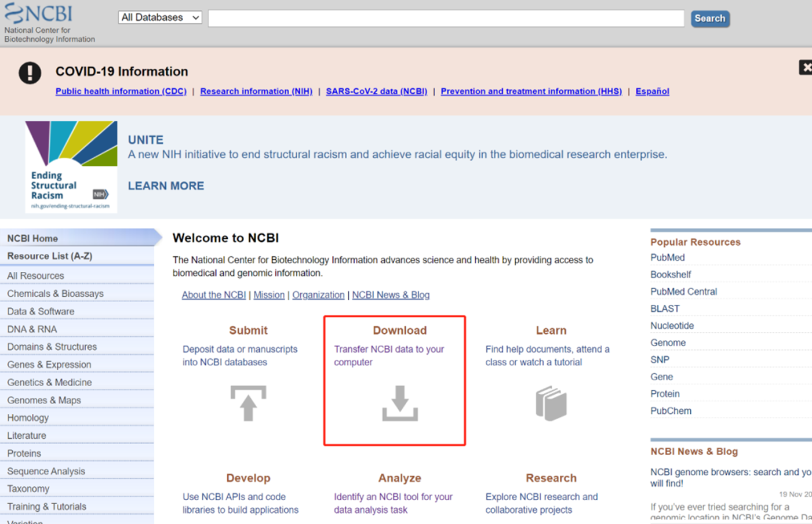
Task: Click the NCBI logo in the header
Action: pos(38,13)
